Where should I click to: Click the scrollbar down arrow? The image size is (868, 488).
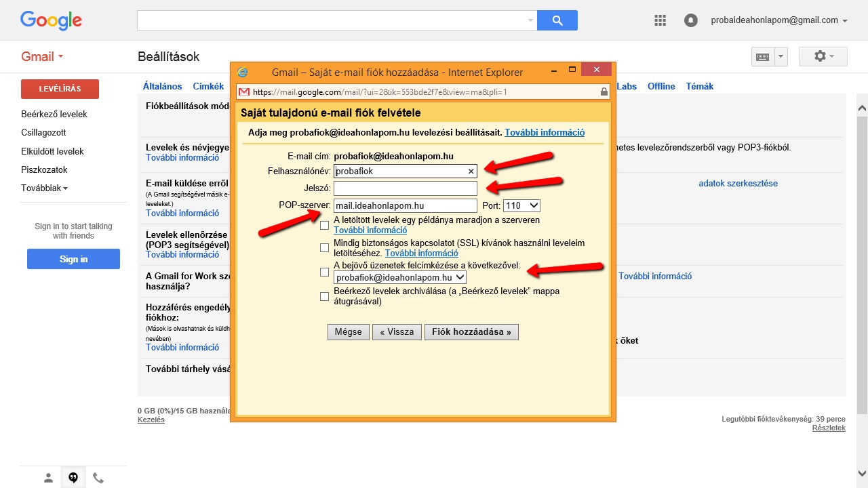[x=862, y=474]
